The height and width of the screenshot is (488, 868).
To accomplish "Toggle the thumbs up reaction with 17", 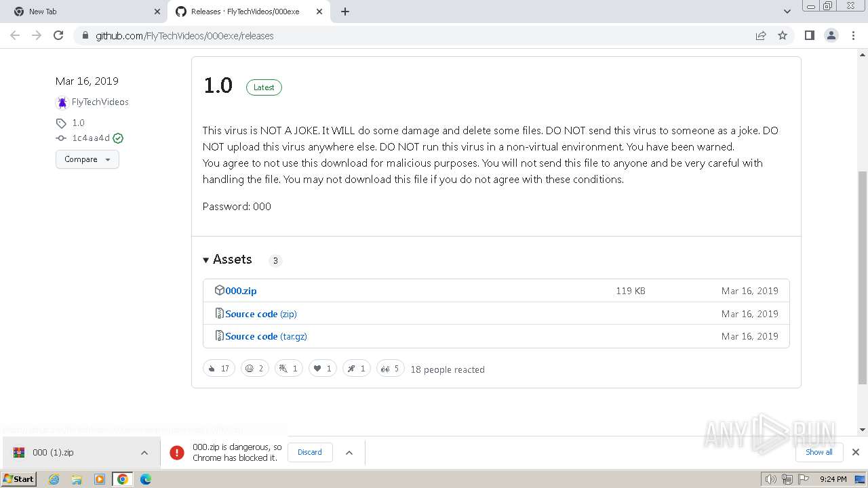I will point(218,369).
